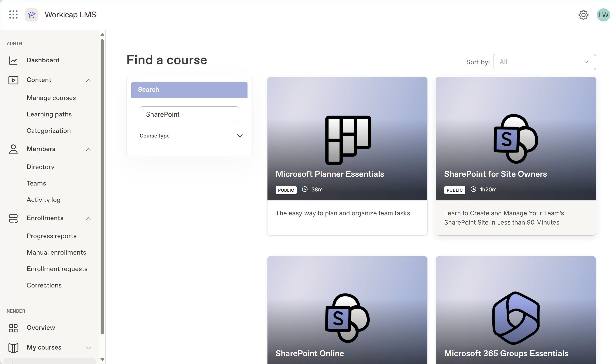
Task: Click the Enrollments section icon
Action: coord(13,218)
